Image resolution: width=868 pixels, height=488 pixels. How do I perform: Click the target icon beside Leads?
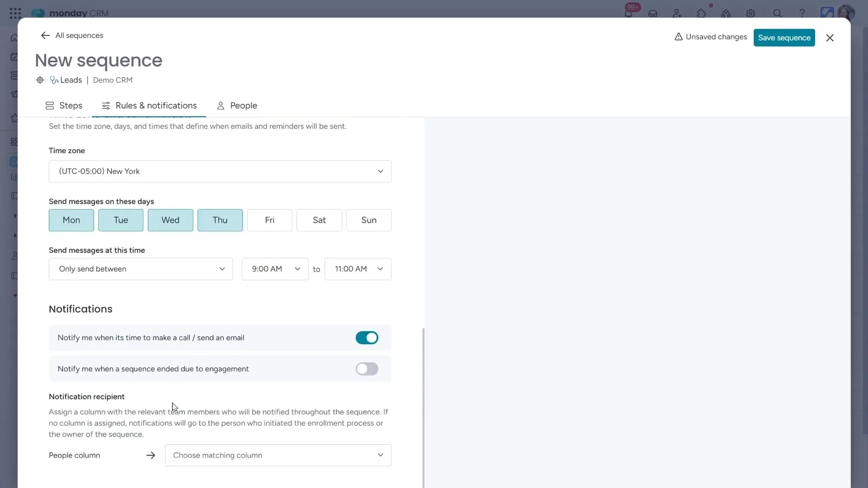[x=40, y=80]
